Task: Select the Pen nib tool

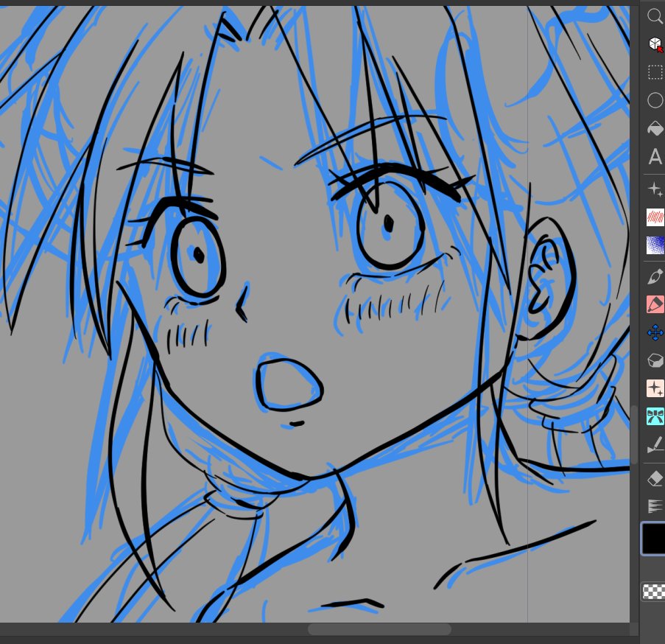Action: pyautogui.click(x=655, y=276)
